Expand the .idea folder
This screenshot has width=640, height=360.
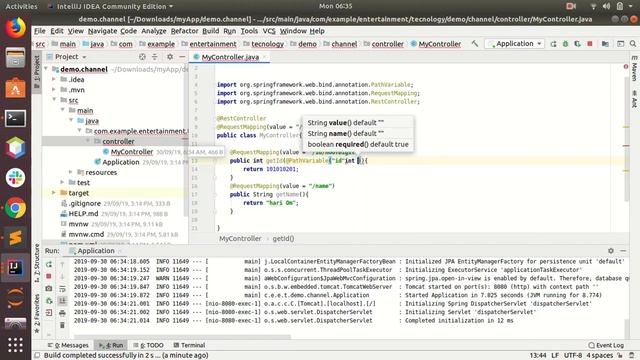(54, 79)
